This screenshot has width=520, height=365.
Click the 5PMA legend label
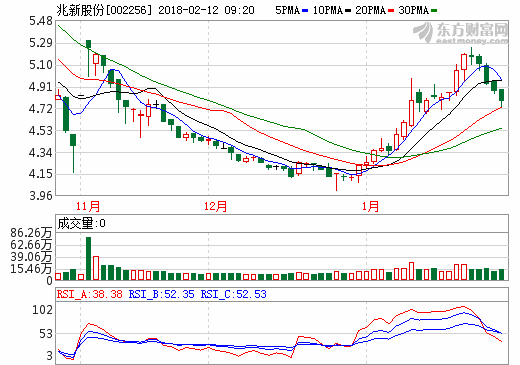[x=288, y=10]
